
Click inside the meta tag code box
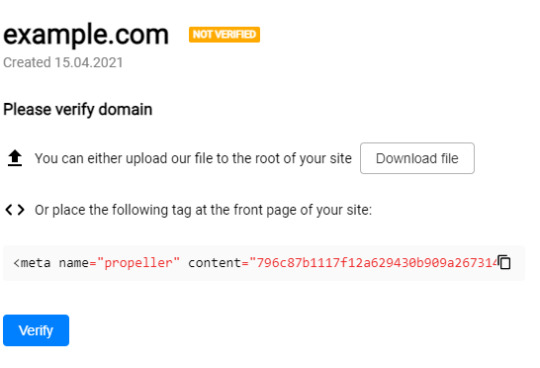(x=264, y=263)
